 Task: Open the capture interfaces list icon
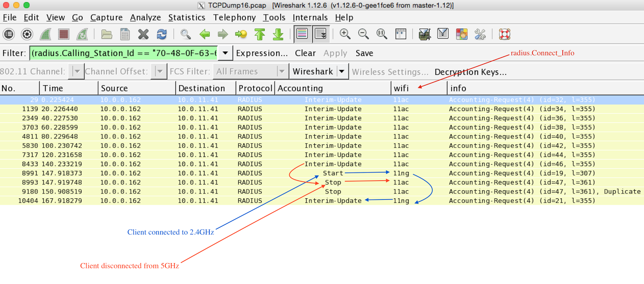pyautogui.click(x=8, y=34)
